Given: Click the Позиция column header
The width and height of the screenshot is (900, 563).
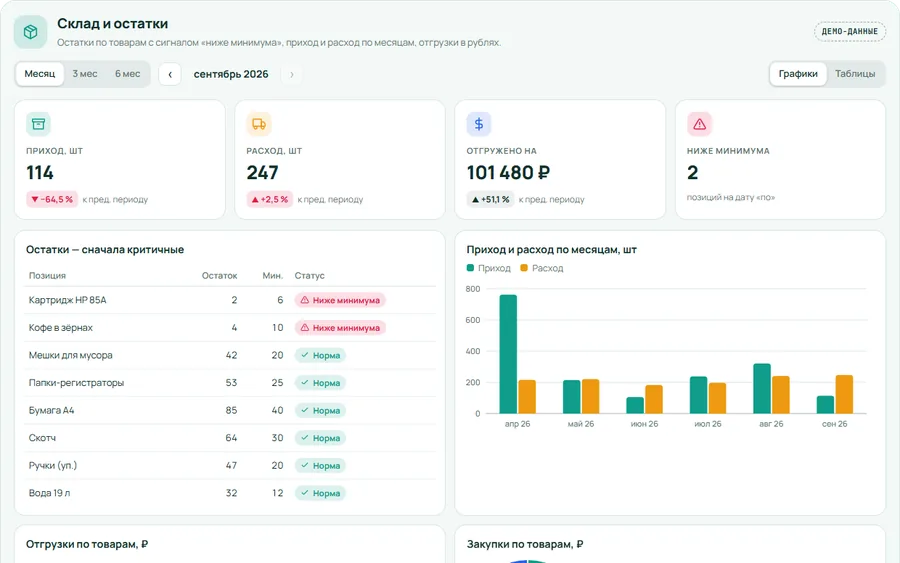Looking at the screenshot, I should 47,275.
